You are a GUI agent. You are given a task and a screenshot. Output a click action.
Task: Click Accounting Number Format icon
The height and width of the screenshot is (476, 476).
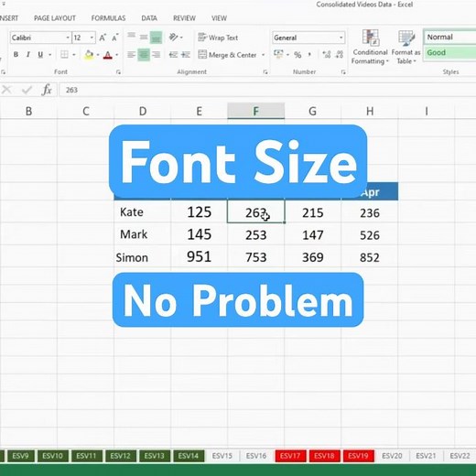click(278, 55)
